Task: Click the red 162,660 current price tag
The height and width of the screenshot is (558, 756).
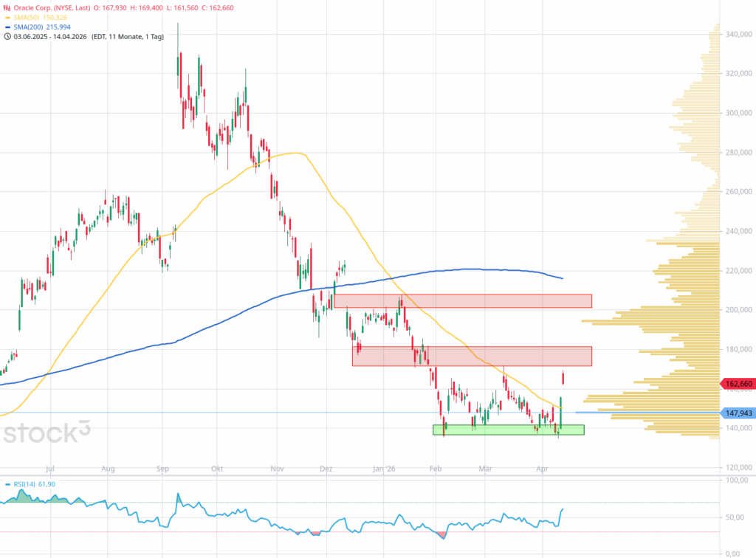Action: pos(736,384)
